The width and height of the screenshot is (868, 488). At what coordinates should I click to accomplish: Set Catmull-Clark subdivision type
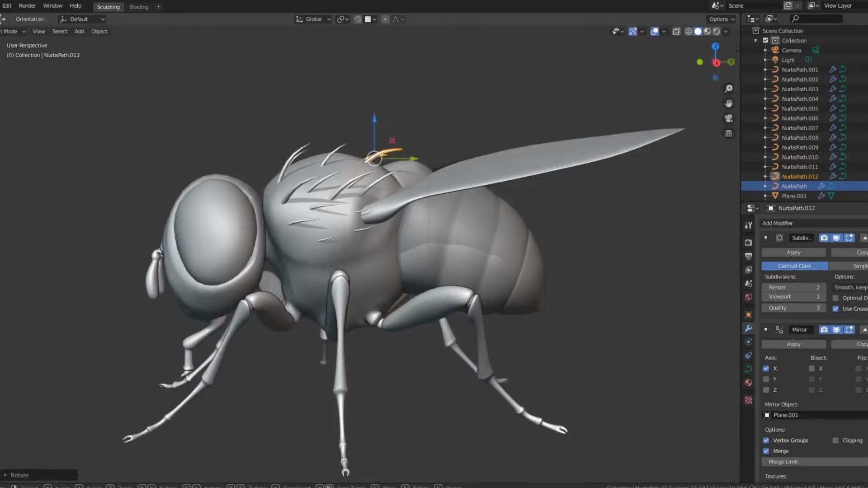[794, 266]
